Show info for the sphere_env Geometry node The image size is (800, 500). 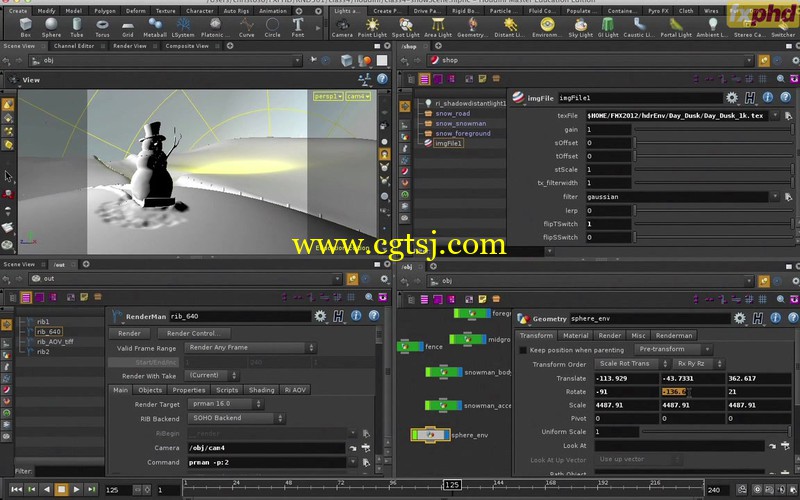(x=776, y=318)
